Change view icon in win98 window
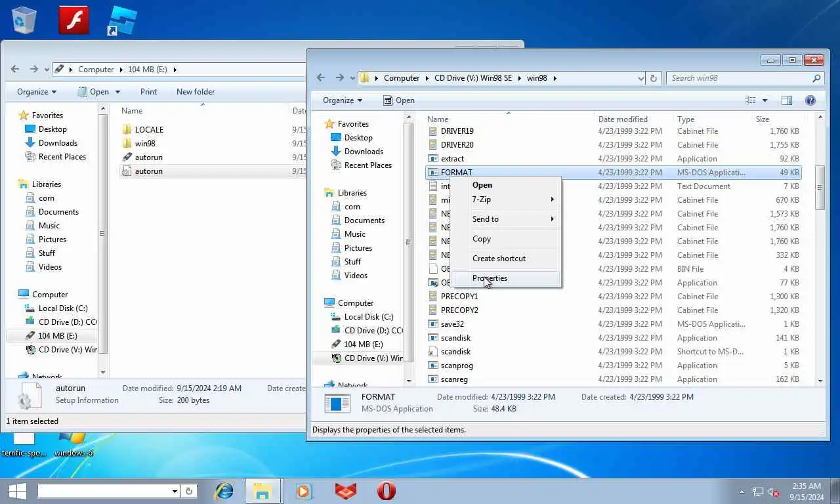The height and width of the screenshot is (504, 840). coord(751,100)
